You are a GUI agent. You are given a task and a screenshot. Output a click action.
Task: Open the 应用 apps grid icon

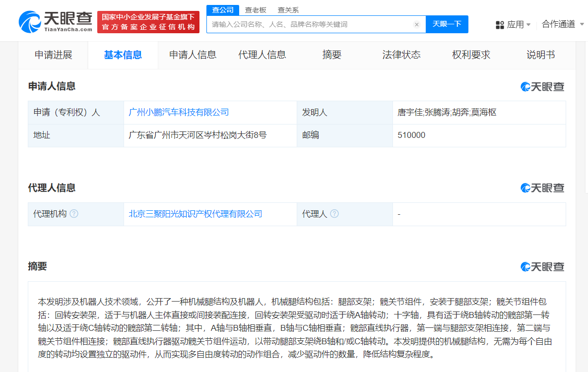pos(499,25)
